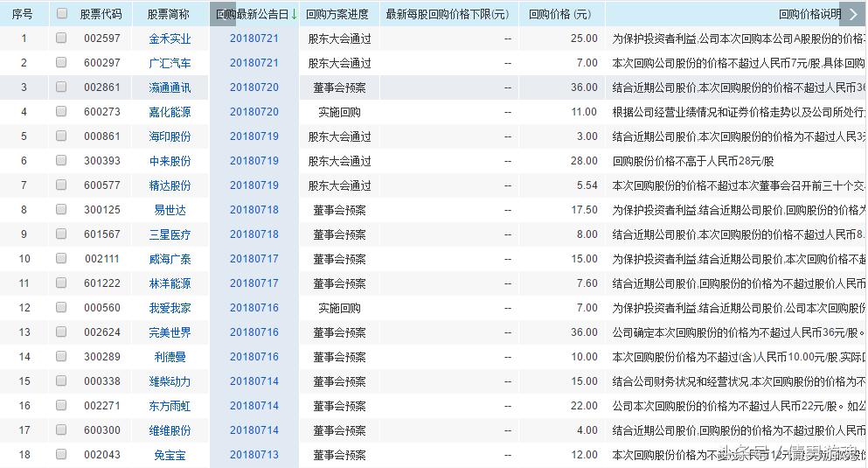Sort by the 股票代码 column header
Viewport: 868px width, 468px height.
click(x=101, y=14)
